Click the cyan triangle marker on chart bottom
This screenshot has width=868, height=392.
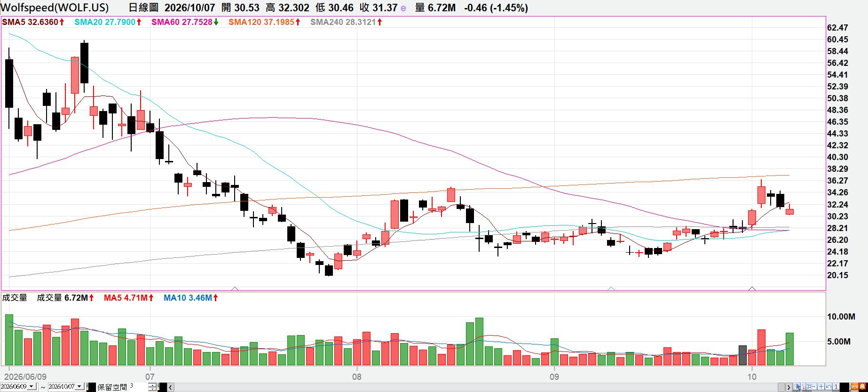(x=611, y=288)
